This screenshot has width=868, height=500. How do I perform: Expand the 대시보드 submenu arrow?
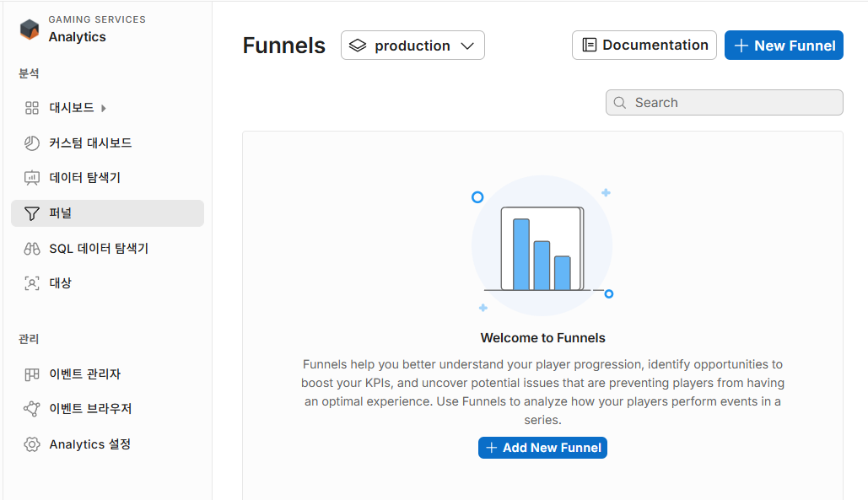coord(104,108)
